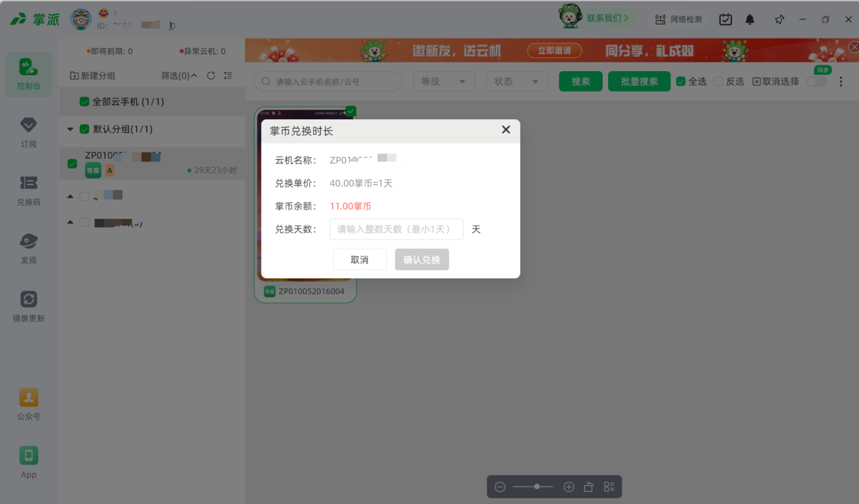This screenshot has width=859, height=504.
Task: Toggle the 反选 checkbox
Action: [x=718, y=81]
